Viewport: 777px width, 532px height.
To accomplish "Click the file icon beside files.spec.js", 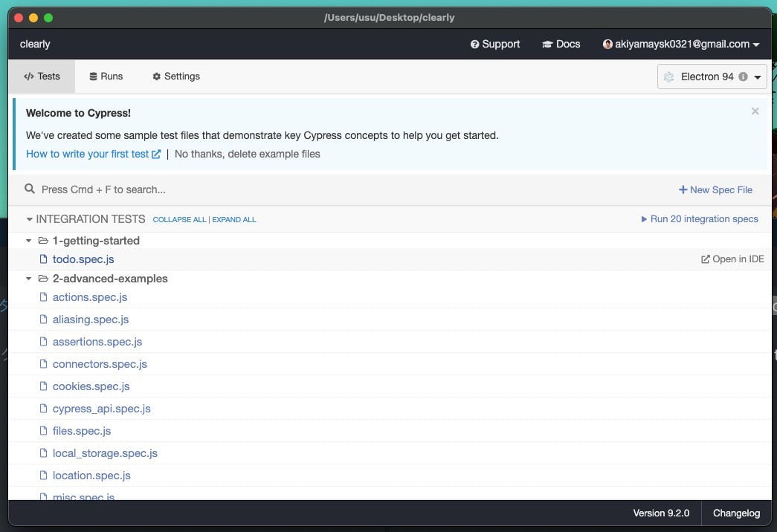I will [44, 430].
